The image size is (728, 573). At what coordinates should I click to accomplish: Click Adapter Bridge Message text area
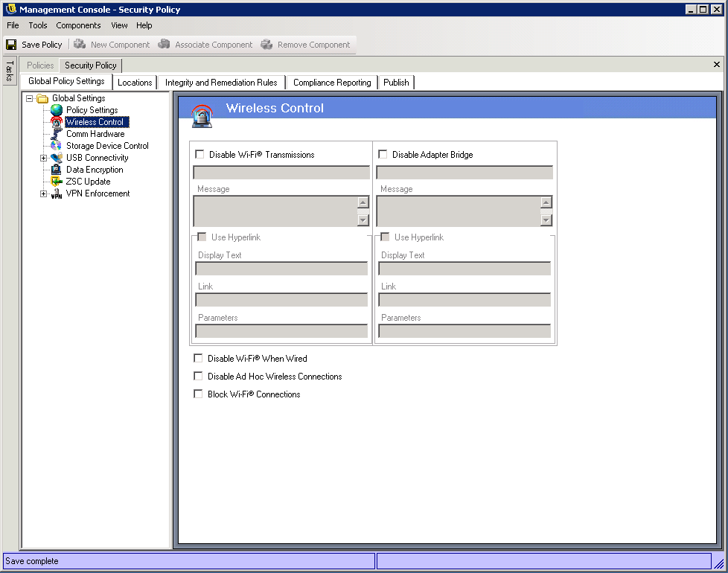pyautogui.click(x=459, y=211)
